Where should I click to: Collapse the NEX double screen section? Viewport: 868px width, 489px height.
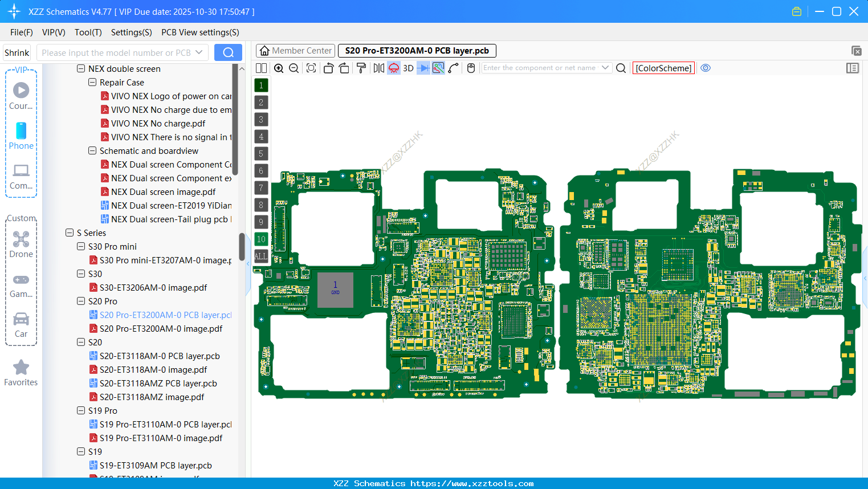point(80,68)
